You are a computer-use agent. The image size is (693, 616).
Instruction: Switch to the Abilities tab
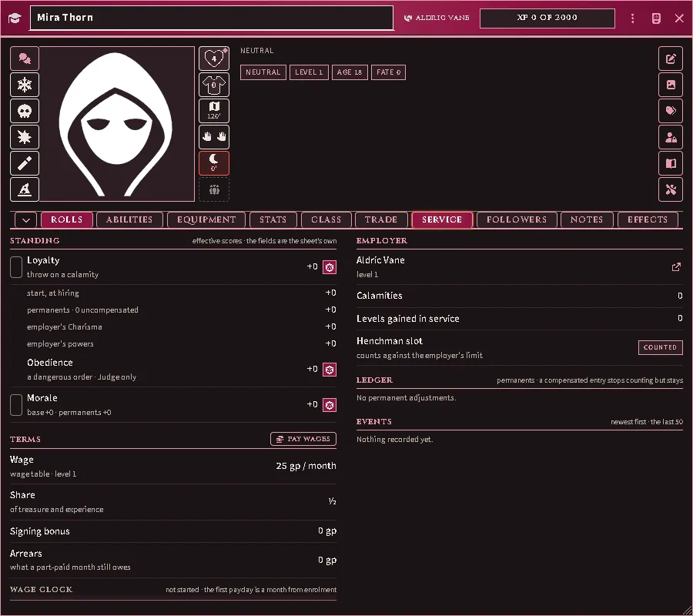pyautogui.click(x=129, y=219)
